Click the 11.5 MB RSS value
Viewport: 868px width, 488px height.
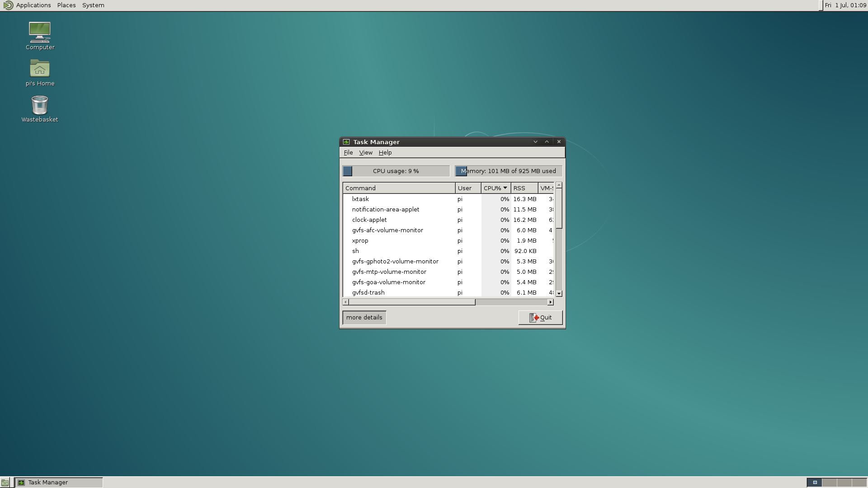[525, 210]
